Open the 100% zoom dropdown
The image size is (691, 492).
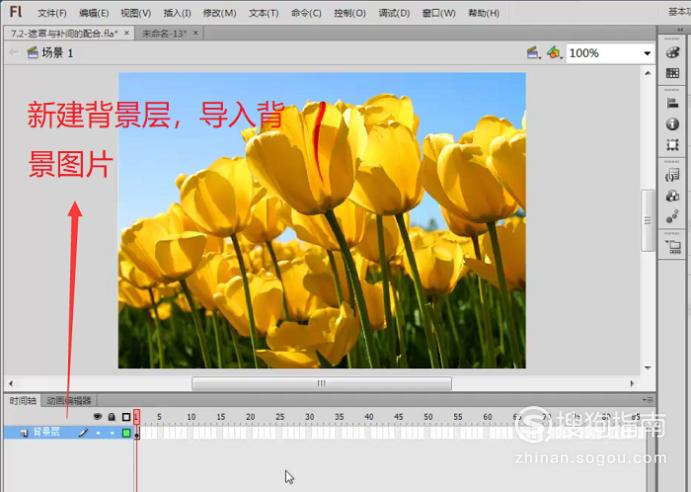647,53
